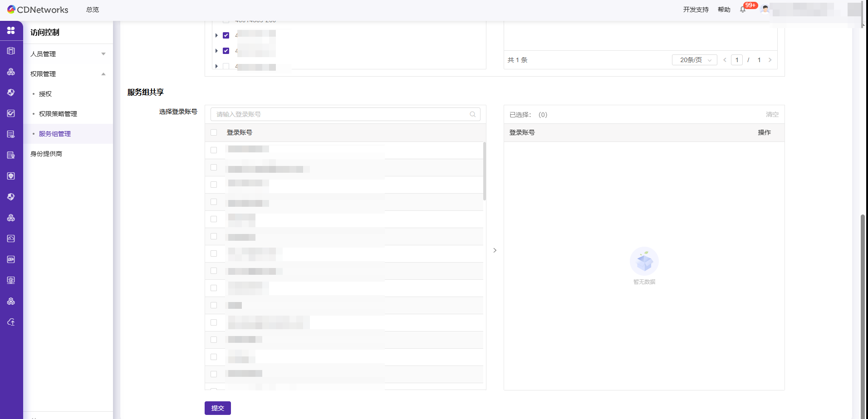Check the first login account checkbox

coord(214,150)
